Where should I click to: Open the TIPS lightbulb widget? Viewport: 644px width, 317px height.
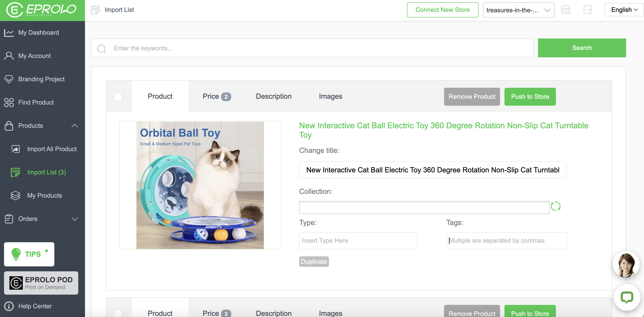(x=29, y=254)
